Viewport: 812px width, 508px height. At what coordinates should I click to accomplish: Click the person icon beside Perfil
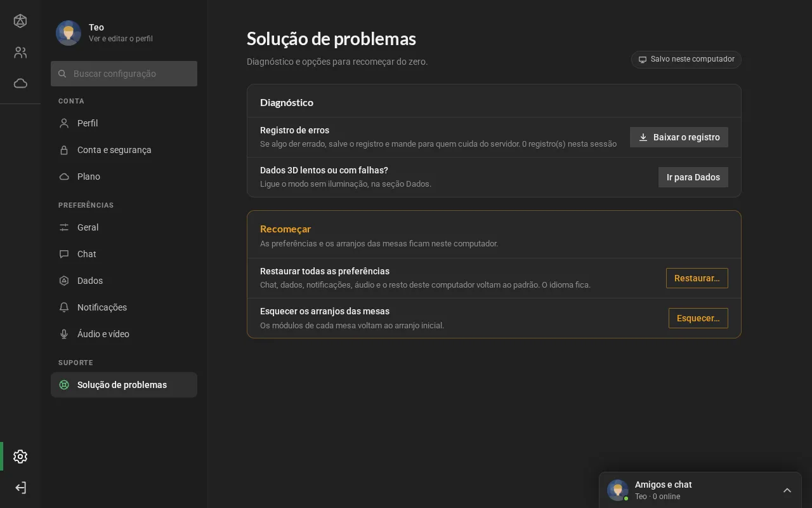click(64, 123)
